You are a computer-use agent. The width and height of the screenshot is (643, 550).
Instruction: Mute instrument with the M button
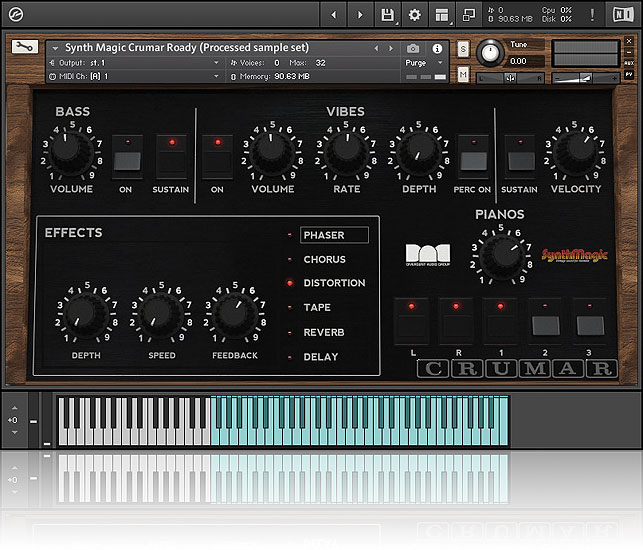464,75
